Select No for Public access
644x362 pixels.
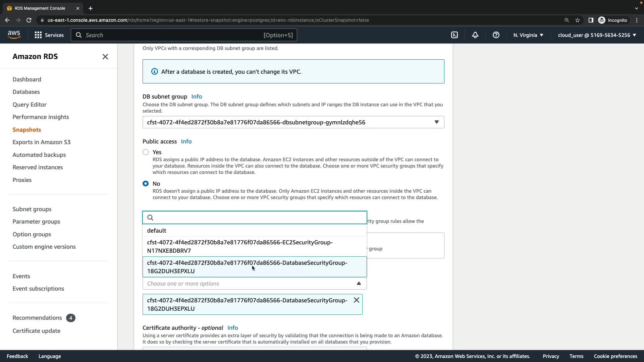pos(146,184)
